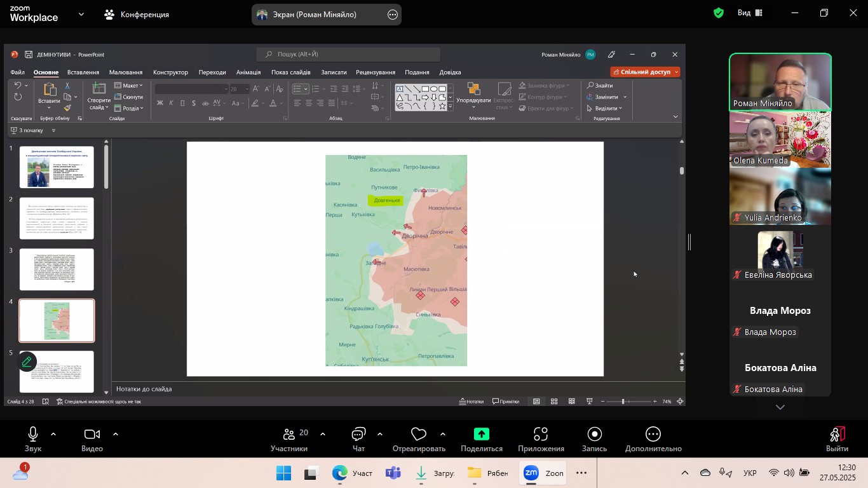This screenshot has height=488, width=868.
Task: Mute microphone with the Audio button
Action: [x=33, y=435]
